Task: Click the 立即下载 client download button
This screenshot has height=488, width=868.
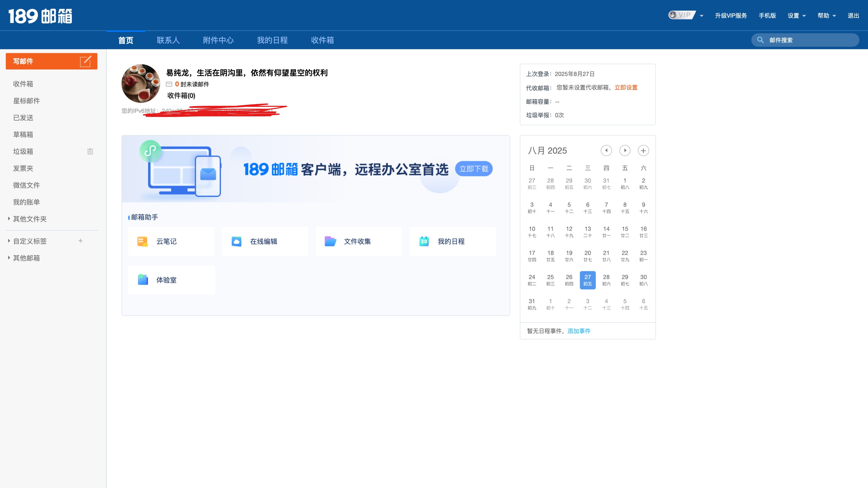Action: 473,169
